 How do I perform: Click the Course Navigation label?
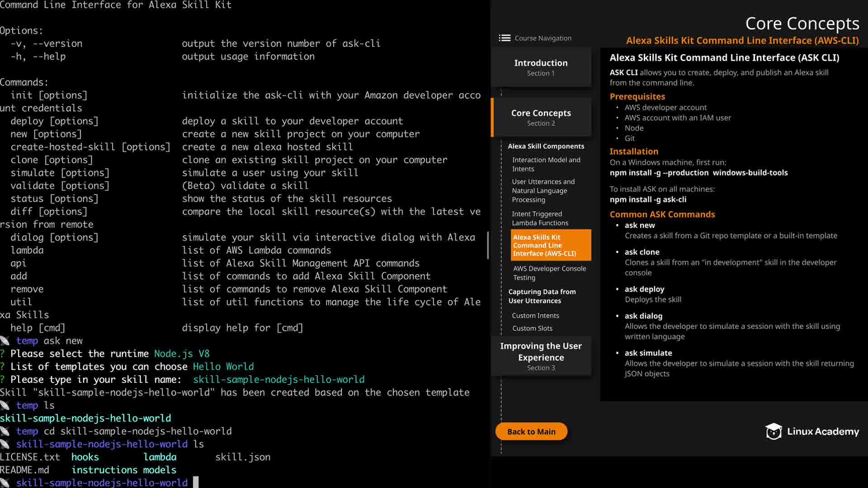542,38
